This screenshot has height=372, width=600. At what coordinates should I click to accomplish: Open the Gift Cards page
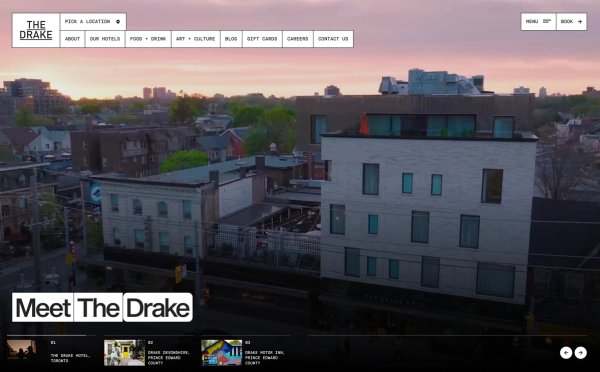(x=262, y=39)
